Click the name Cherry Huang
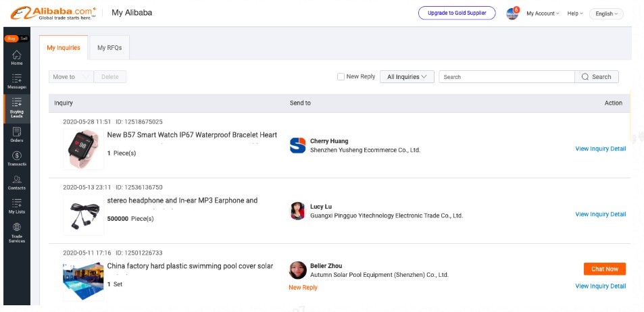Viewport: 644px width, 312px height. [329, 141]
